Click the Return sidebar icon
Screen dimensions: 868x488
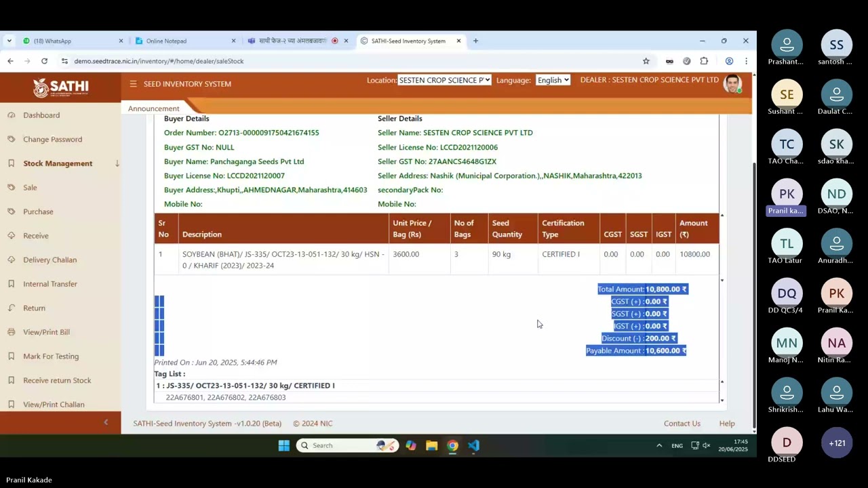coord(12,308)
